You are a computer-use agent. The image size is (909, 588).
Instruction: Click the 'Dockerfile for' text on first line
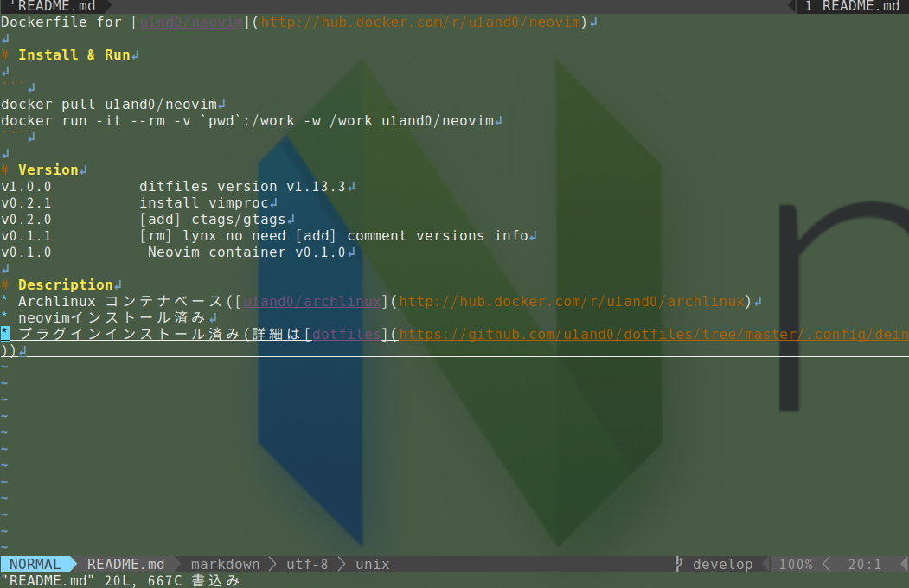pyautogui.click(x=61, y=22)
